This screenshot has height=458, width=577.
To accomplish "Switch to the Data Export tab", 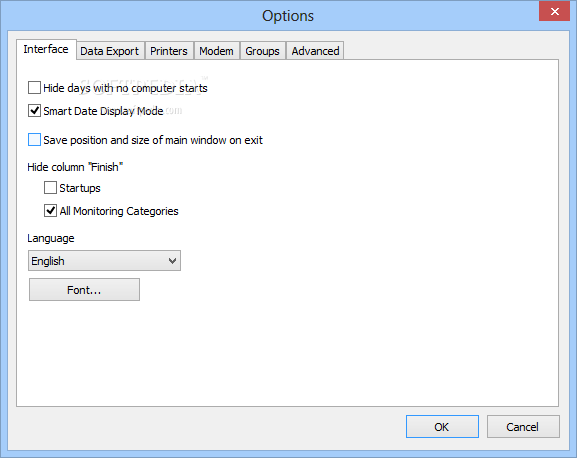I will pos(110,51).
